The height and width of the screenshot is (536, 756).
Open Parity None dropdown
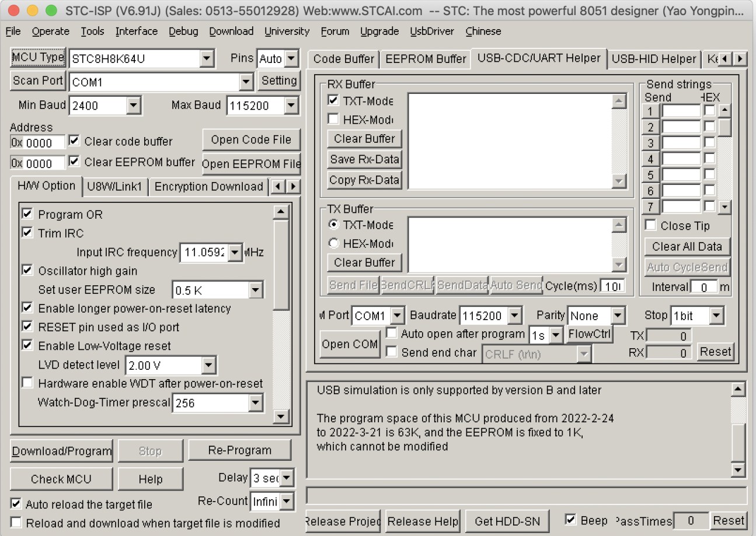point(618,316)
